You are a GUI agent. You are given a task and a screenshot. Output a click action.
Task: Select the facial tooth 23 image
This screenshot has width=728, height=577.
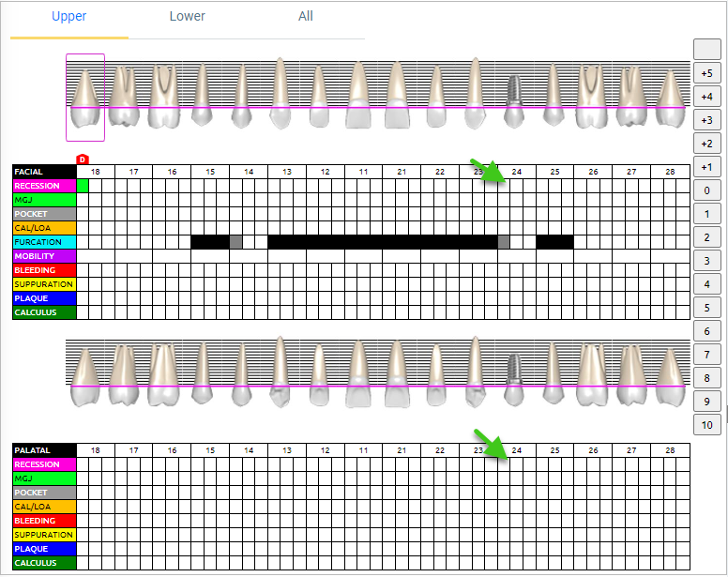click(x=475, y=93)
